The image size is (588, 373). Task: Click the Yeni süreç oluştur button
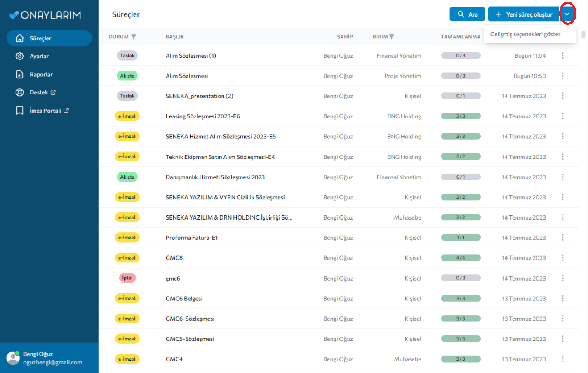[524, 14]
